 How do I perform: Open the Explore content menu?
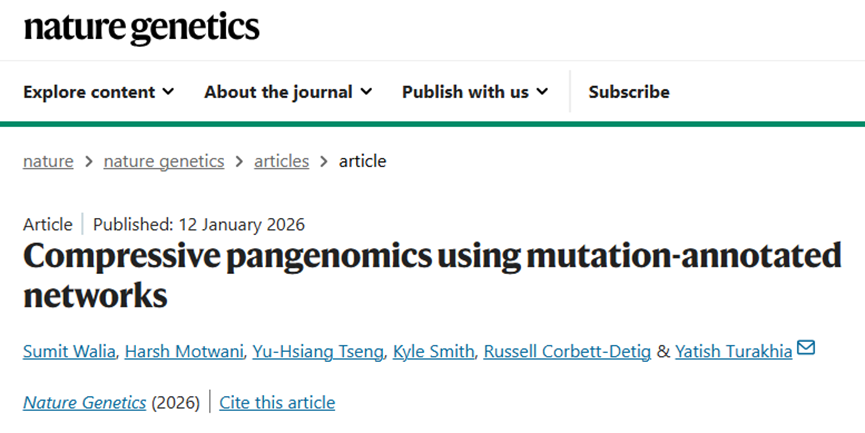99,92
